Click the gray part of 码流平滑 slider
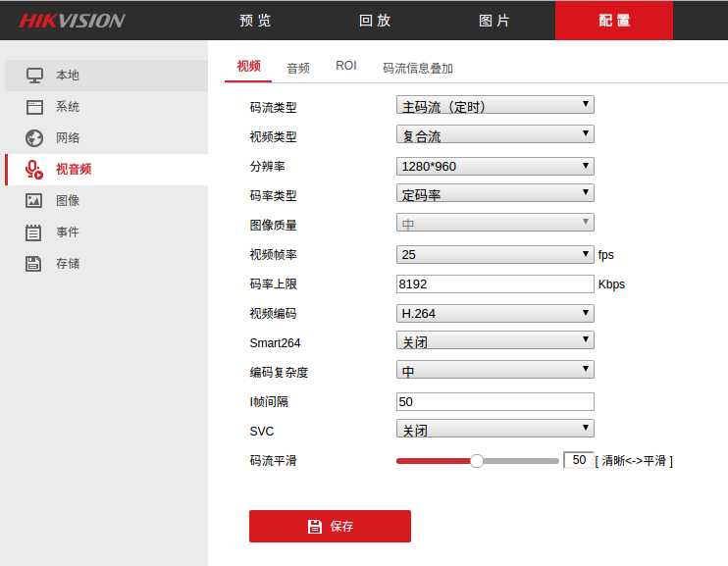 coord(521,461)
